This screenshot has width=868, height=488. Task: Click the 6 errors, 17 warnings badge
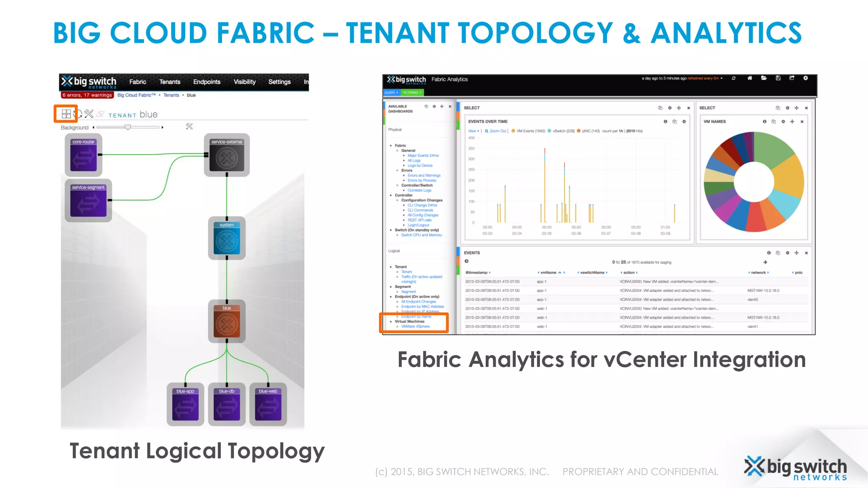(87, 95)
